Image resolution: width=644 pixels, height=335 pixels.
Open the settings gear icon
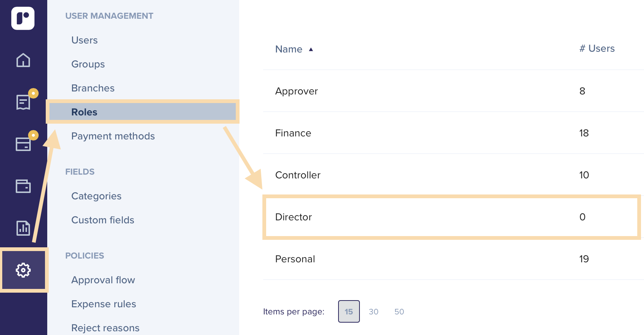point(23,270)
